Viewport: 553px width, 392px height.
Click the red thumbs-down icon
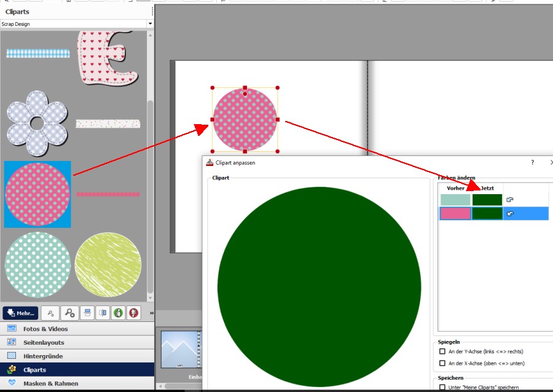point(133,313)
